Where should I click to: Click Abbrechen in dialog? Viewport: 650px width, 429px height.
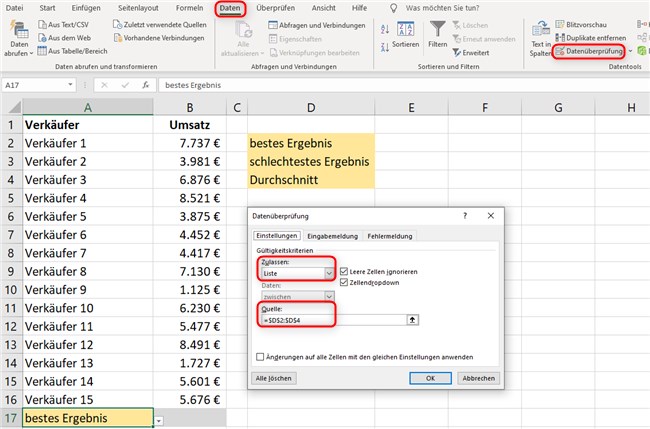pos(478,378)
